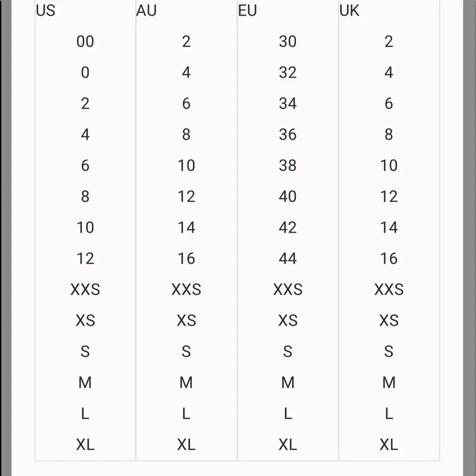Choose size 40 in the EU column

pyautogui.click(x=288, y=197)
